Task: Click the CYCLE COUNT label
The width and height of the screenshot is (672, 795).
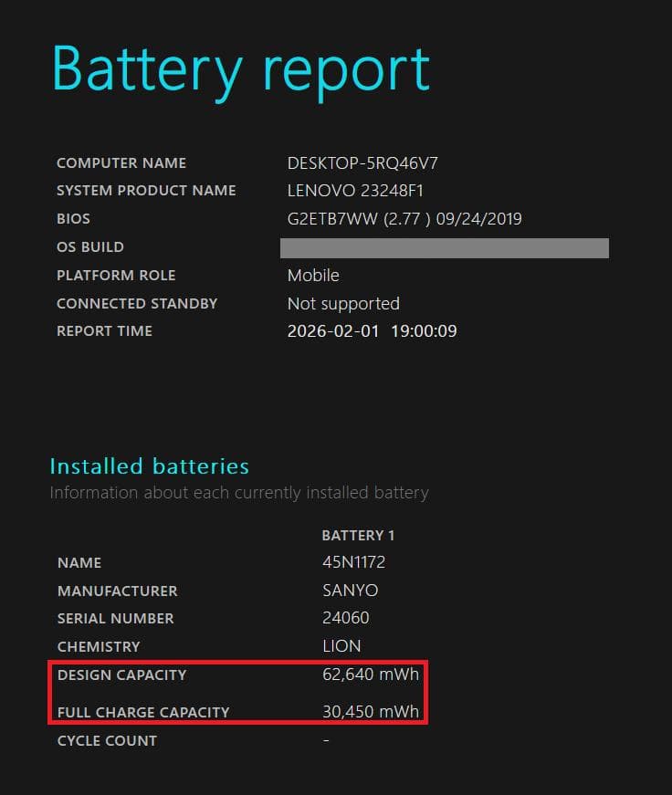Action: point(107,741)
